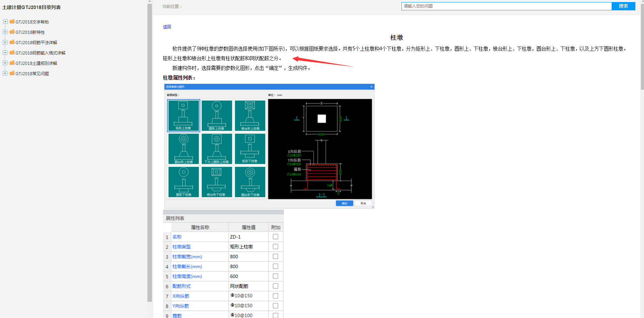Tick the 附加 checkbox for Y向纵筋 row
The image size is (644, 318).
275,306
